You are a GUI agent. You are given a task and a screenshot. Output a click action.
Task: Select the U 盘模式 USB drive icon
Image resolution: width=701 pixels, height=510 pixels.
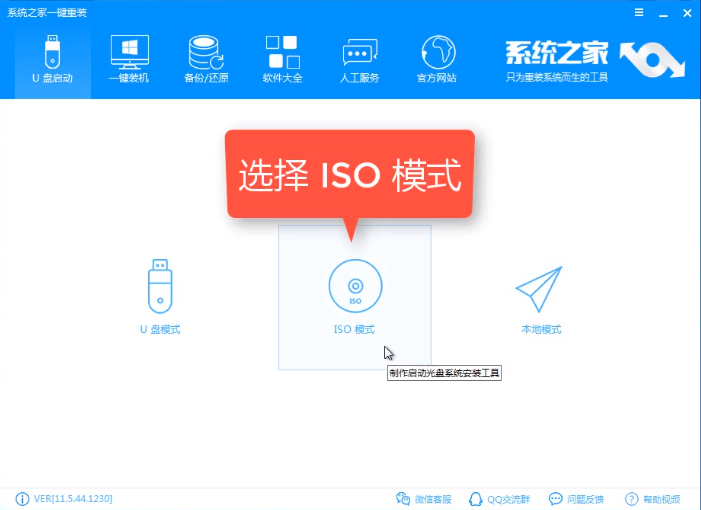point(160,286)
